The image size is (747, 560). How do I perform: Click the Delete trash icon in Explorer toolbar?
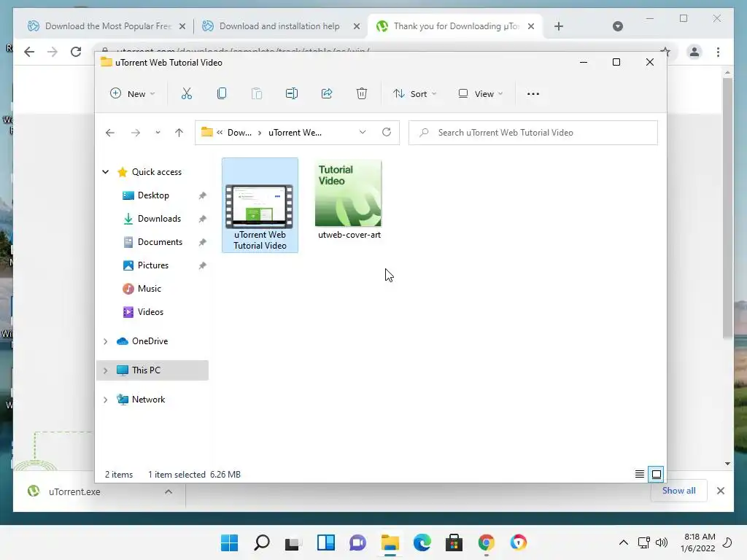pos(362,94)
